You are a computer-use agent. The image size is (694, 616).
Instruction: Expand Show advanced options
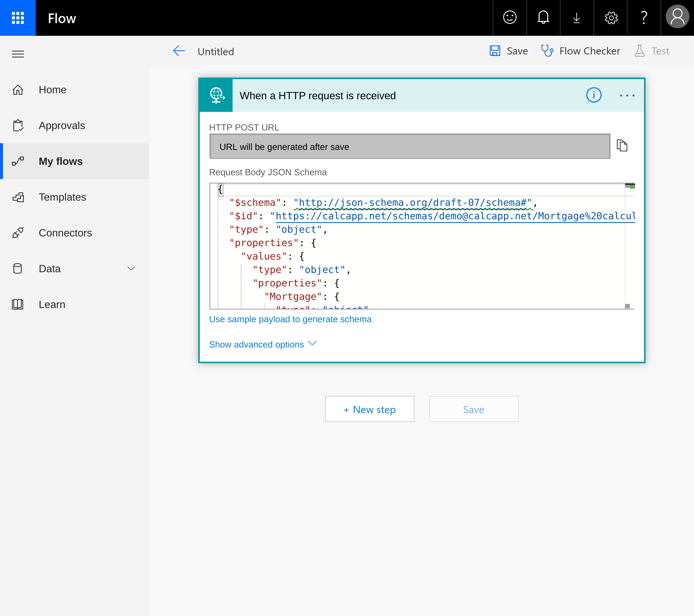(263, 344)
